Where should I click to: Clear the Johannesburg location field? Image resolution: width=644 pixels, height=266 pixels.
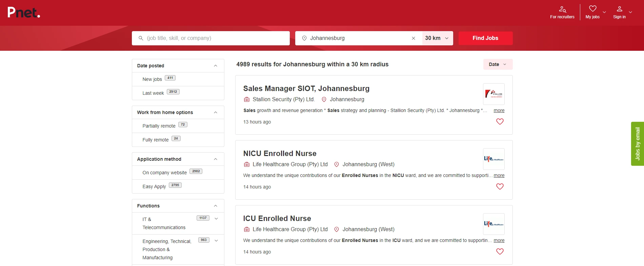414,38
